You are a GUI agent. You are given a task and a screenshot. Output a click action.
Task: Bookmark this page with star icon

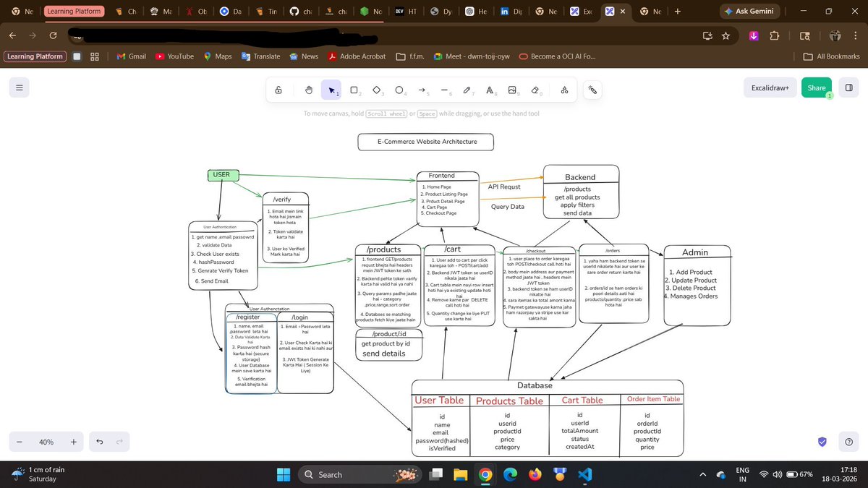tap(726, 35)
